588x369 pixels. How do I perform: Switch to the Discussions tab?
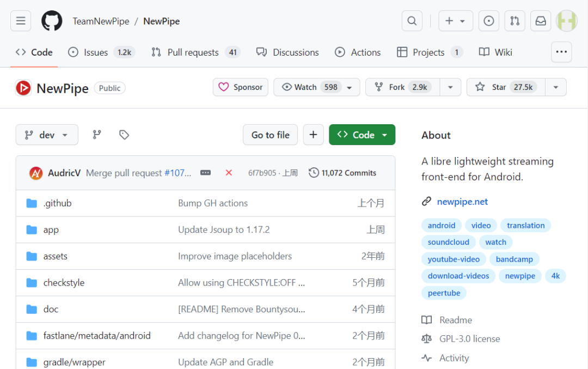(x=287, y=52)
